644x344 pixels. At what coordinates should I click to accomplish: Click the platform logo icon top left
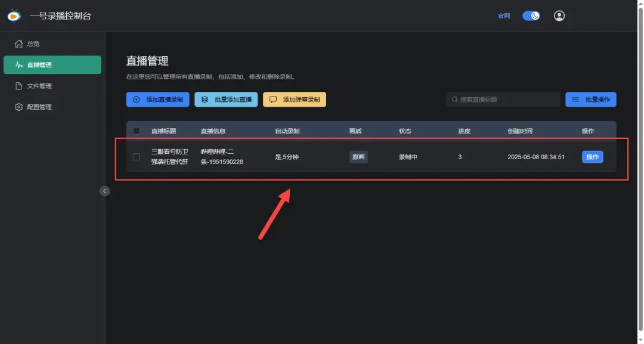point(14,16)
